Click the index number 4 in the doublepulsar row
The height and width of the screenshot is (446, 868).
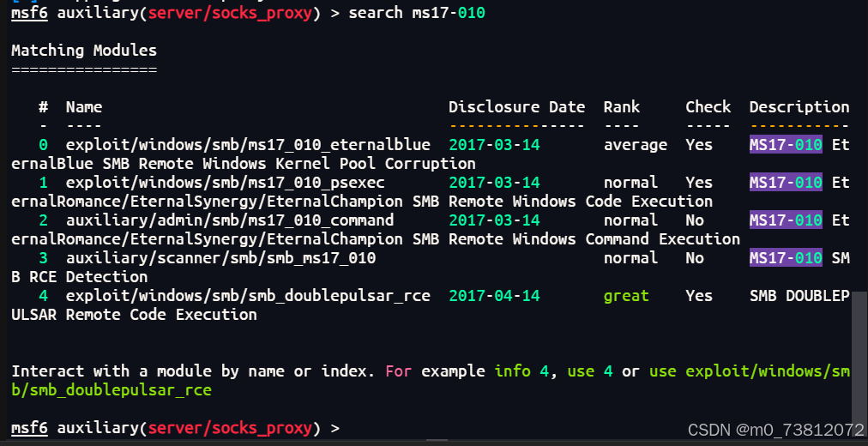coord(43,296)
